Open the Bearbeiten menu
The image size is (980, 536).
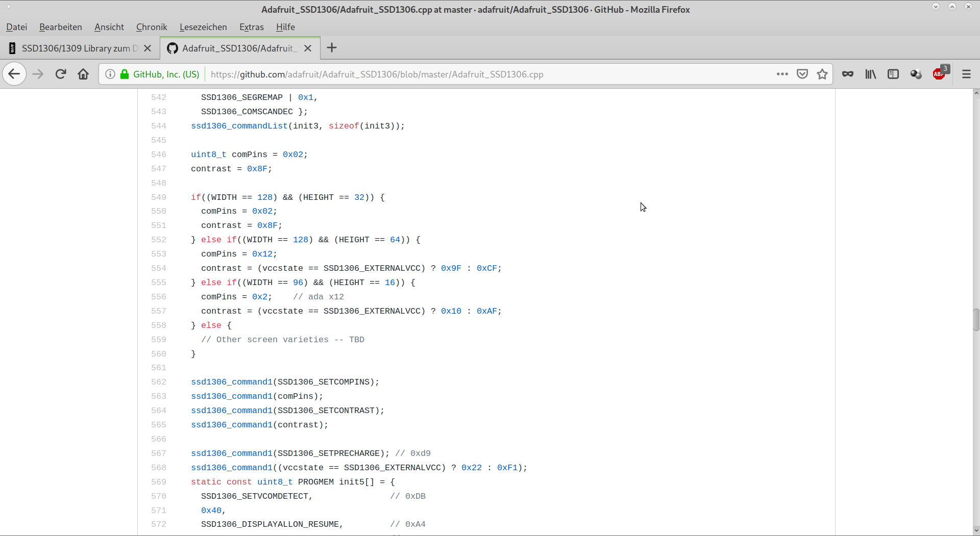point(61,27)
